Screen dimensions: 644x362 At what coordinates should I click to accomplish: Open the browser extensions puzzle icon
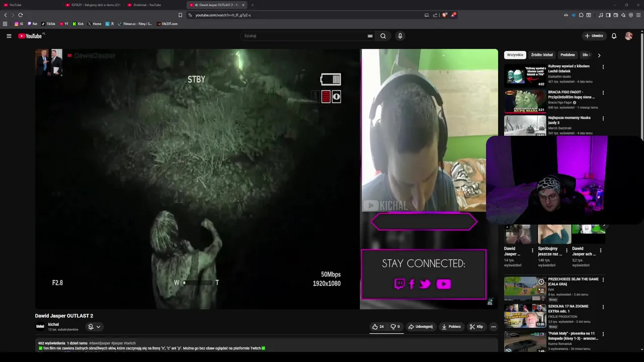click(581, 15)
